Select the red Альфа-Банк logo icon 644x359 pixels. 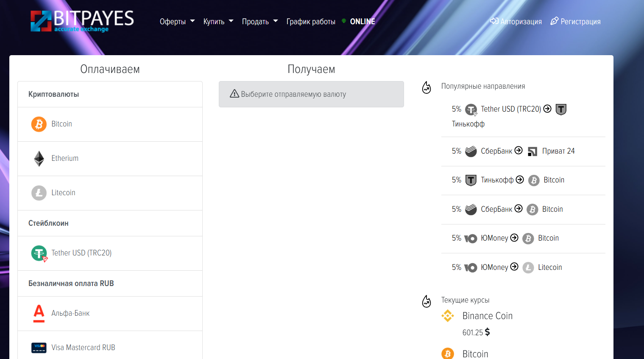[x=39, y=314]
